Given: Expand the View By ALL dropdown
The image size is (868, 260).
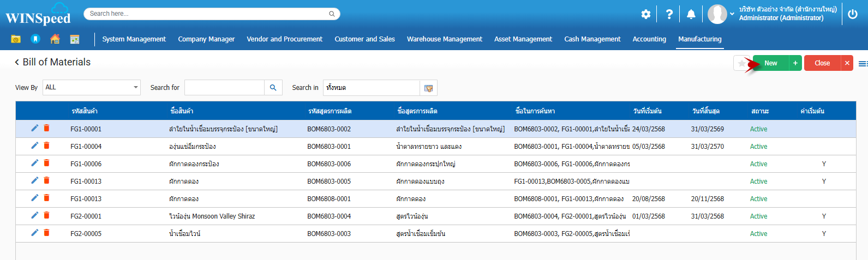Looking at the screenshot, I should (x=135, y=87).
